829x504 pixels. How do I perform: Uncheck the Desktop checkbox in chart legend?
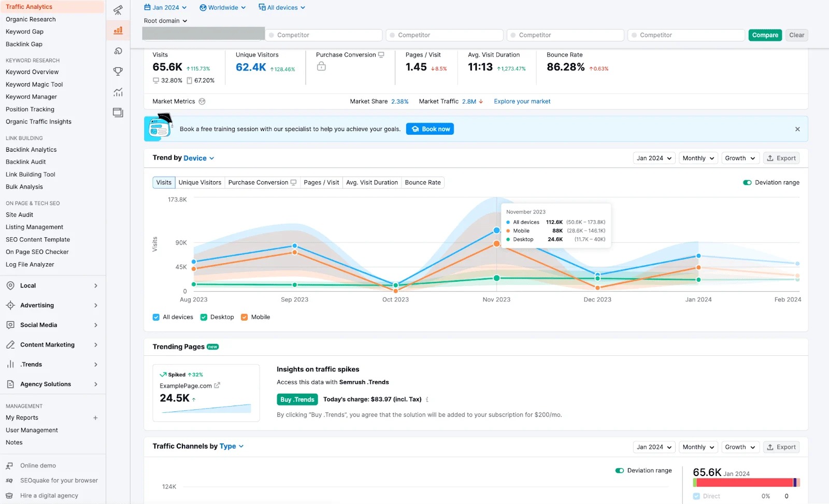click(204, 317)
